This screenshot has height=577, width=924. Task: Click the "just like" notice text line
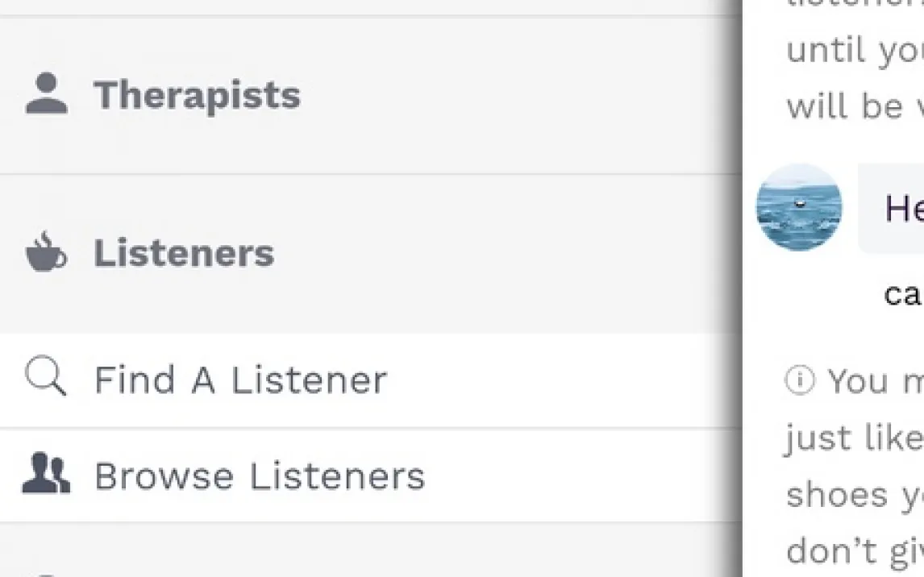tap(855, 437)
